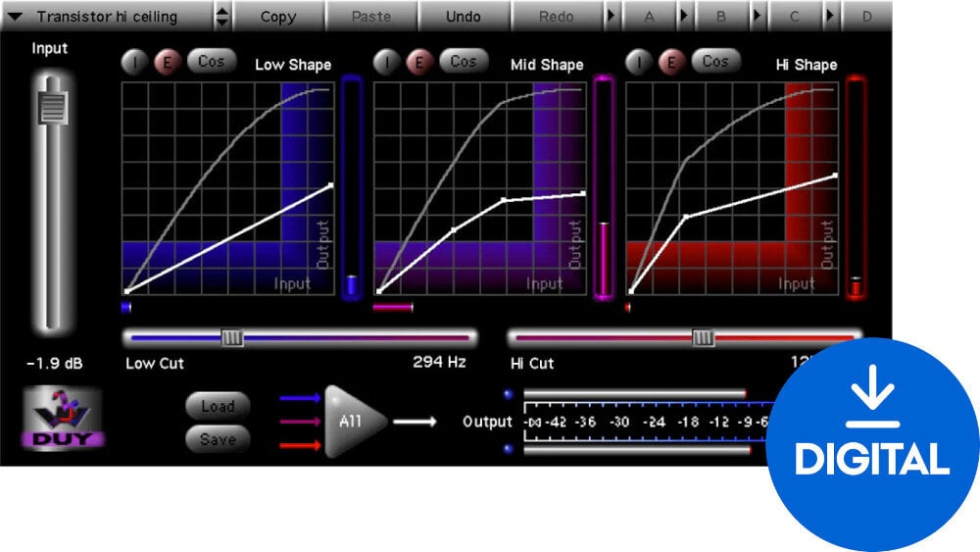The width and height of the screenshot is (980, 552).
Task: Click the arrow before slot C
Action: (x=758, y=16)
